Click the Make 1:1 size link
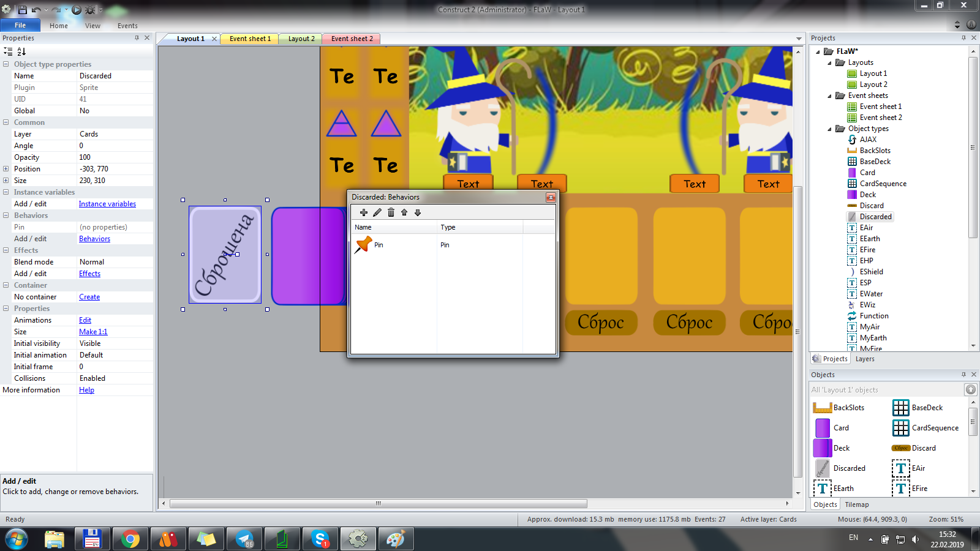 tap(93, 332)
